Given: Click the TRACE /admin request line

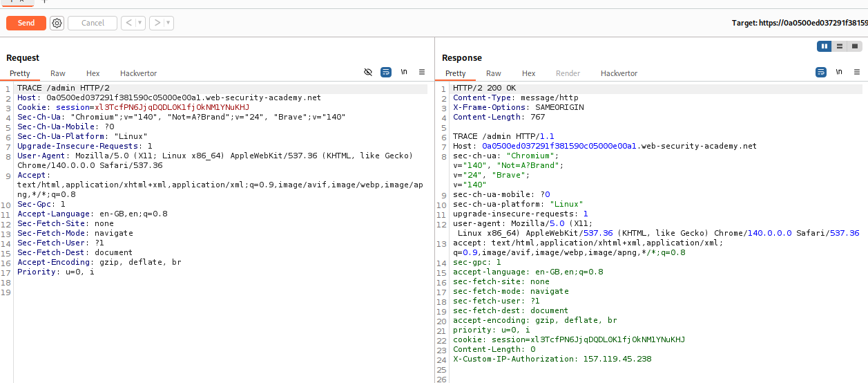Looking at the screenshot, I should (x=63, y=88).
